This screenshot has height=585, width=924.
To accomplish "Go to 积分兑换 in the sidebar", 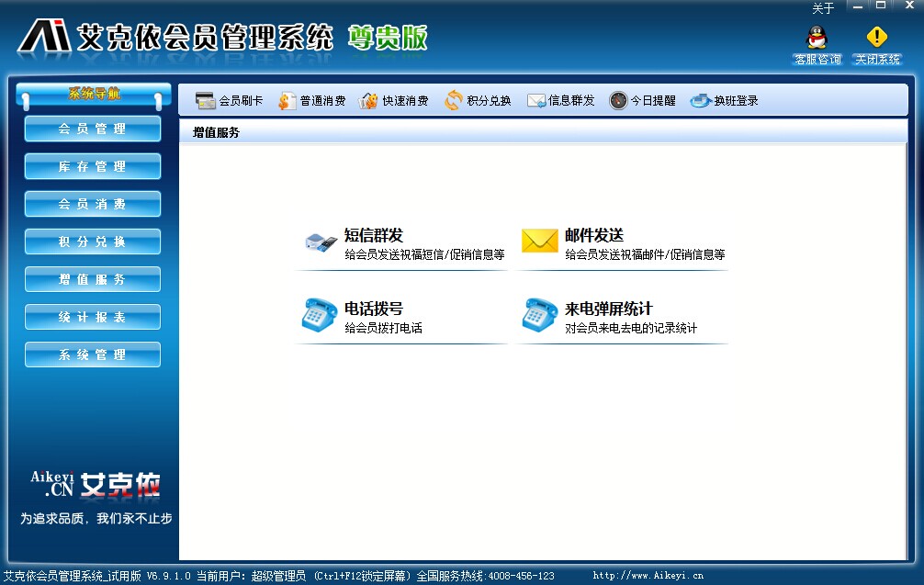I will [93, 242].
